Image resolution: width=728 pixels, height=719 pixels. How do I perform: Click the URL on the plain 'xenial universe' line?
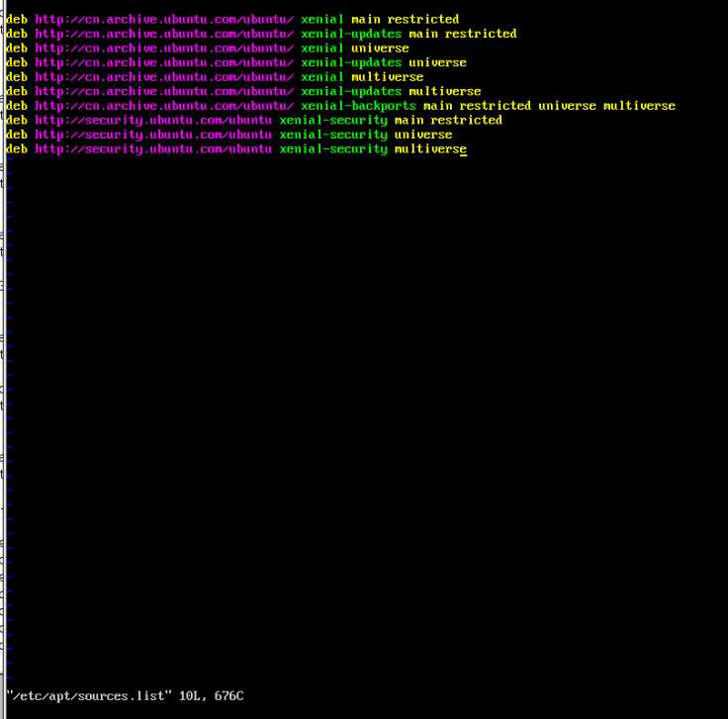(x=164, y=48)
